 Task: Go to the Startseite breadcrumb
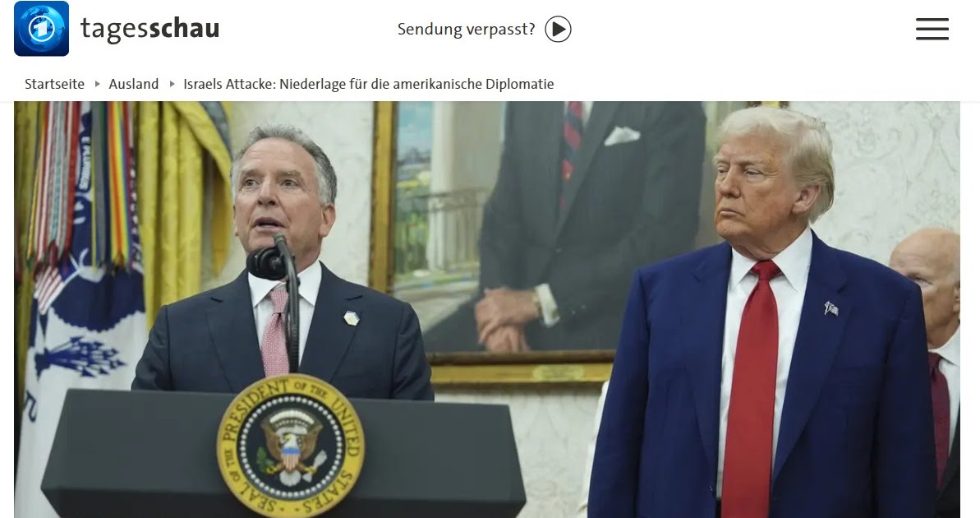pyautogui.click(x=54, y=84)
